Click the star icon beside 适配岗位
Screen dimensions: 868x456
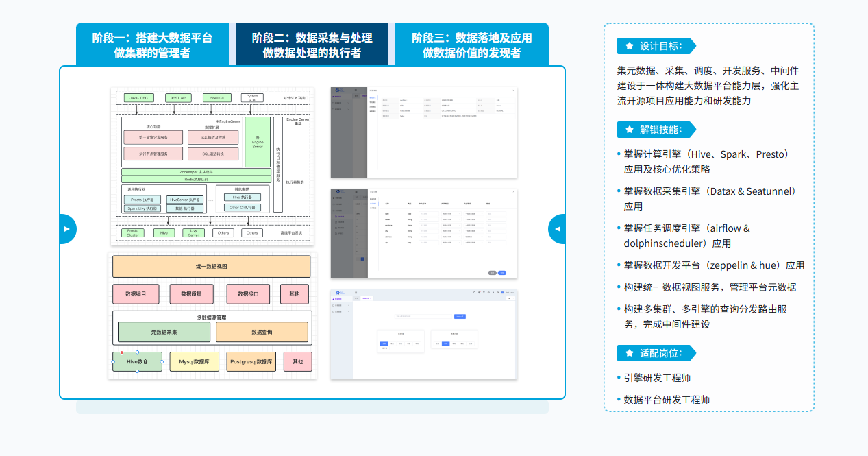pos(629,353)
